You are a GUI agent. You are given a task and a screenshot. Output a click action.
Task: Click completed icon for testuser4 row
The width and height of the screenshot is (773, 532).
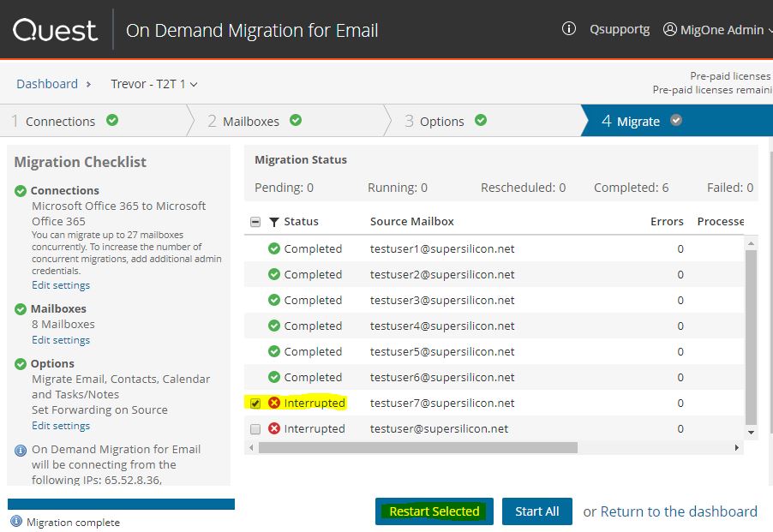click(x=274, y=326)
